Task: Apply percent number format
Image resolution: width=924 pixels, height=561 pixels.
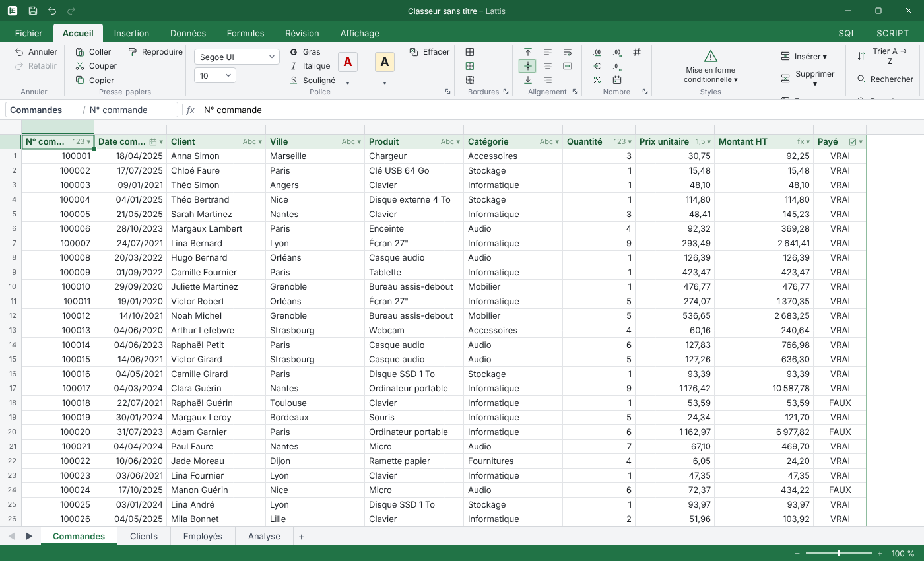Action: tap(597, 80)
